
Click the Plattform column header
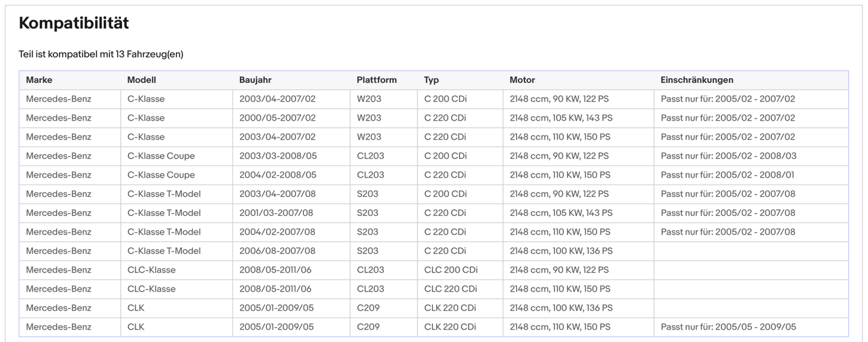point(377,80)
